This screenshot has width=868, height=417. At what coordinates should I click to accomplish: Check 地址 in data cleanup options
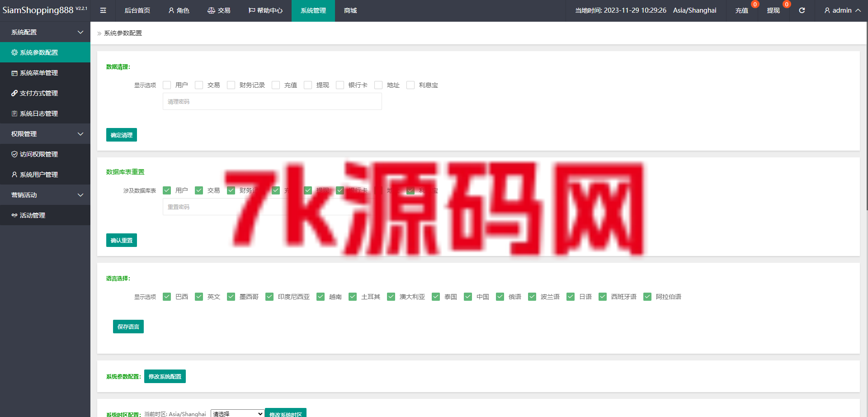(378, 85)
